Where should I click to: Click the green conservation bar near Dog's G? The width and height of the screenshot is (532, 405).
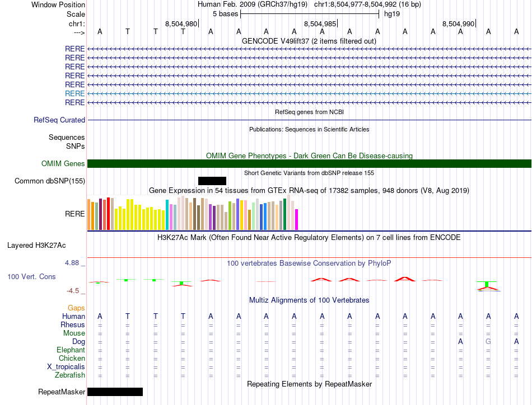[x=487, y=284]
